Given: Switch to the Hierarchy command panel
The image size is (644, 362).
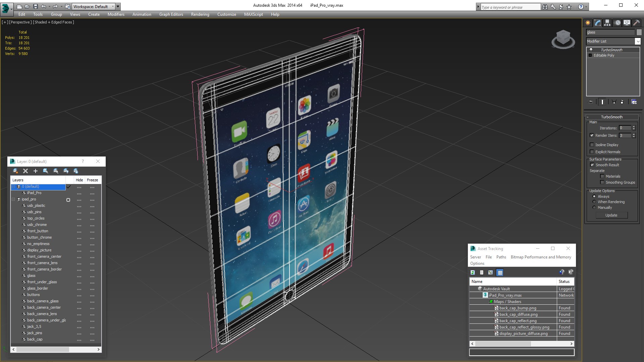Looking at the screenshot, I should tap(607, 23).
